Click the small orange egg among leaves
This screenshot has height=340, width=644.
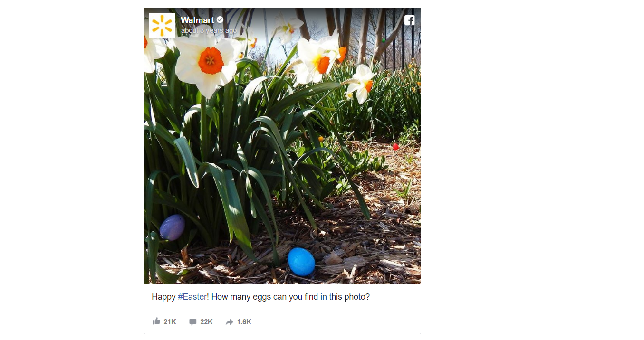coord(321,139)
